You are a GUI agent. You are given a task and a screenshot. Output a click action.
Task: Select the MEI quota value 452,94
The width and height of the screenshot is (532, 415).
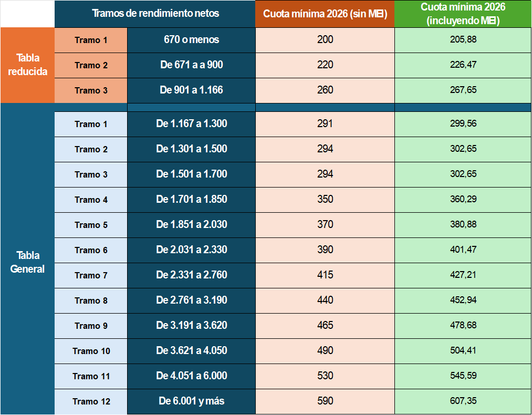click(463, 300)
